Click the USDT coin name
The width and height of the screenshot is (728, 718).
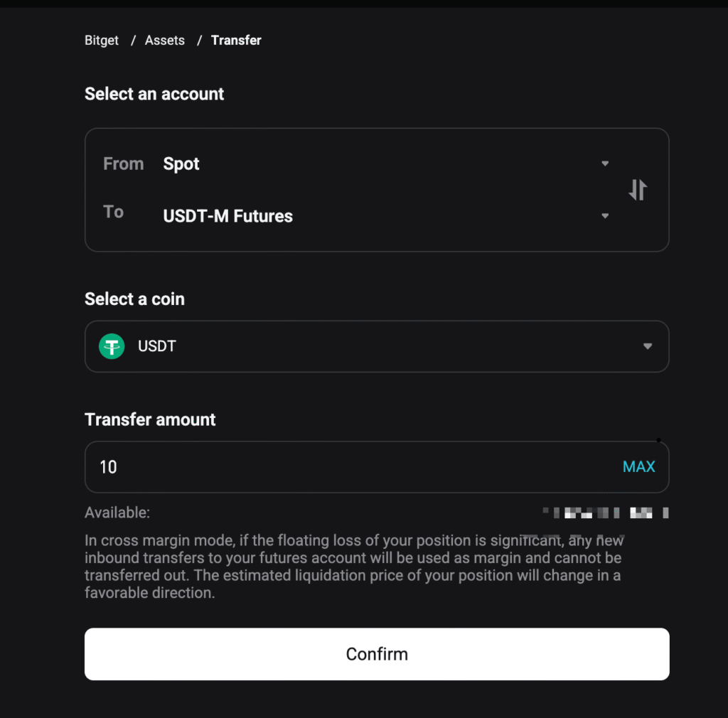click(157, 347)
